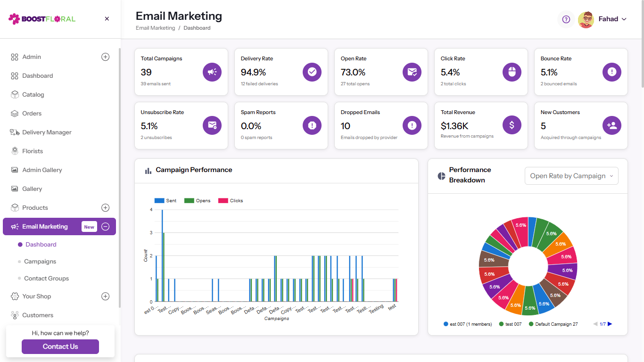
Task: Select Products in the sidebar
Action: [x=35, y=208]
